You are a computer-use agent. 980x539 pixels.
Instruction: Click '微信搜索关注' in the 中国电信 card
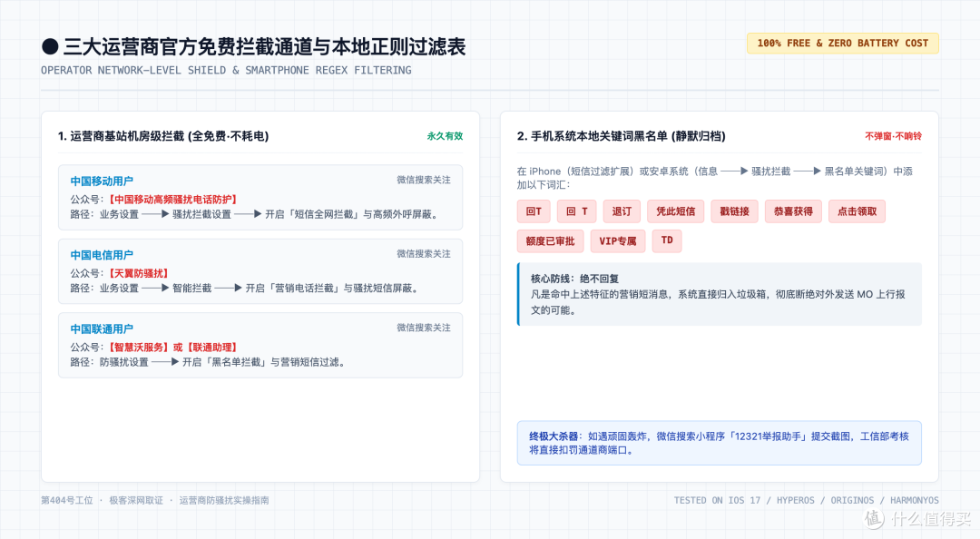coord(424,254)
